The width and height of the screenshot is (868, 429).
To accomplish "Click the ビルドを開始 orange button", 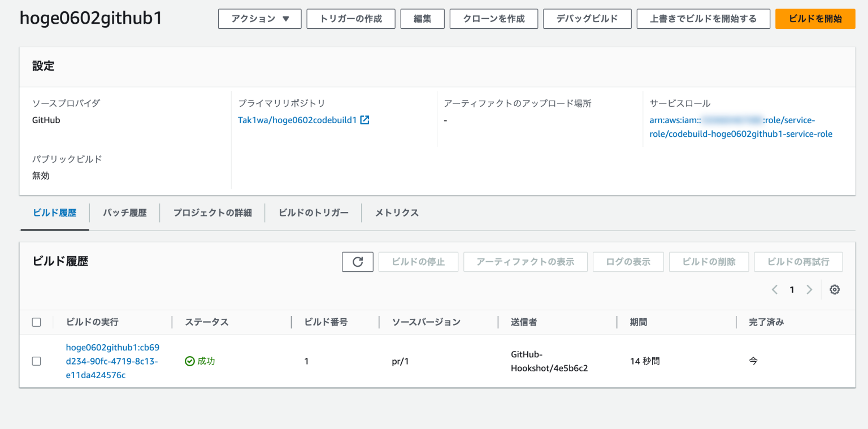I will pos(815,18).
